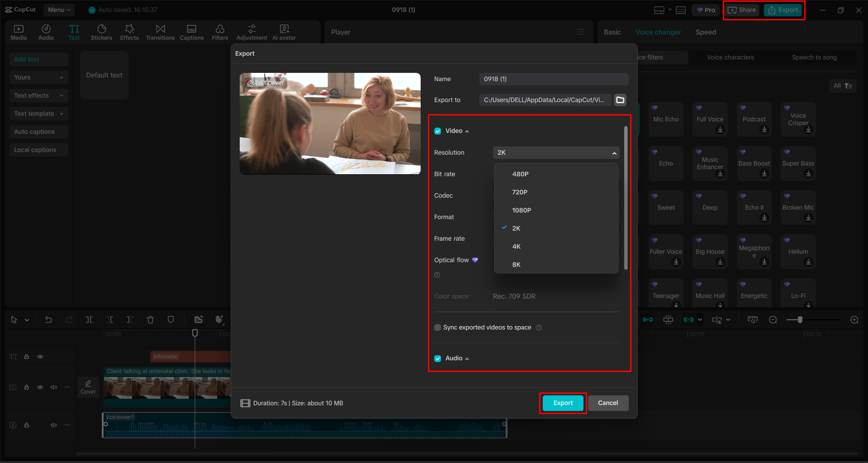Screen dimensions: 868x463
Task: Open the Captions panel
Action: tap(192, 32)
